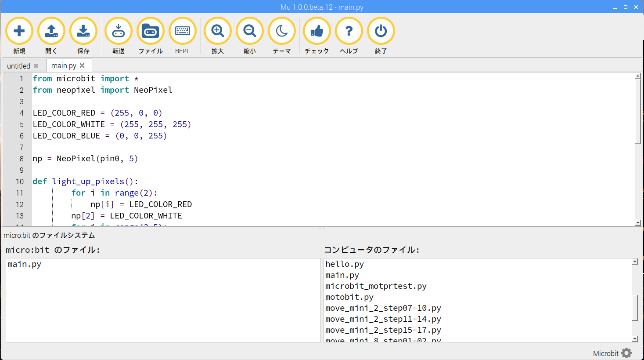The image size is (644, 360).
Task: Open Microbit settings gear in status bar
Action: (627, 353)
